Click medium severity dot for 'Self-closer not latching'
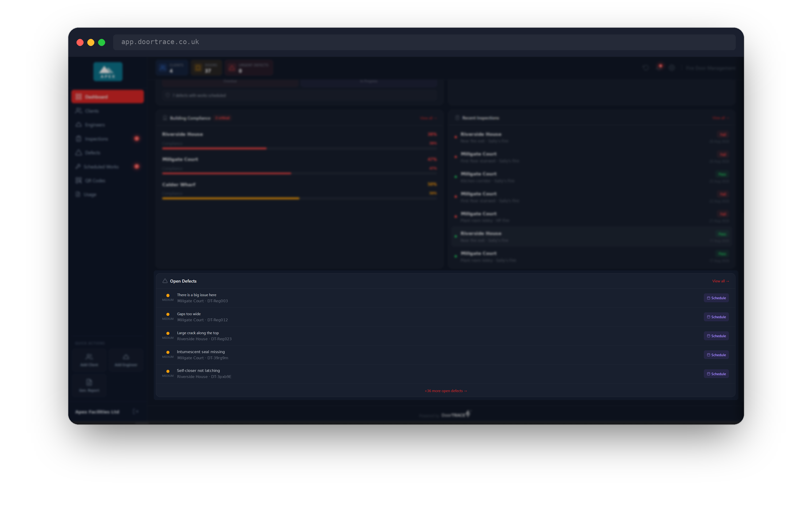This screenshot has height=522, width=812. pos(168,371)
